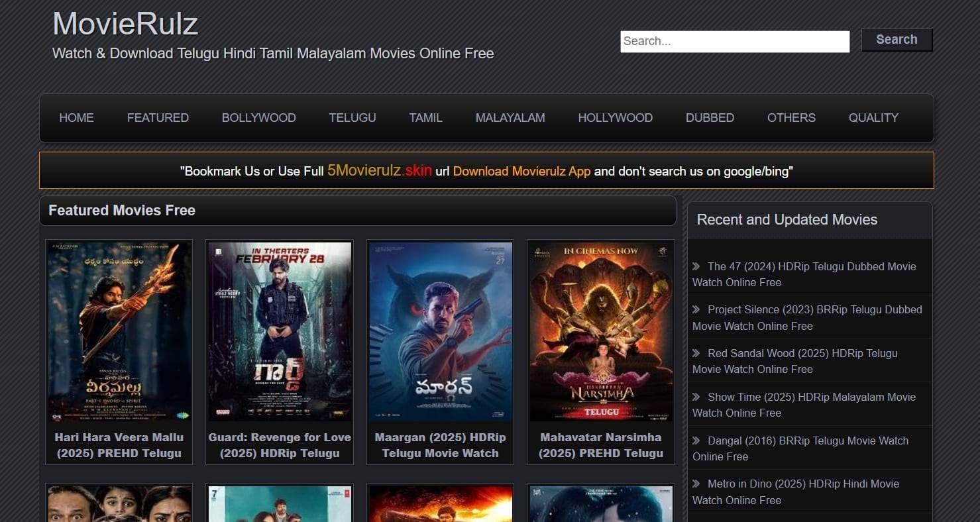
Task: Click the Maargan (2025) HDRip title link
Action: coord(440,445)
